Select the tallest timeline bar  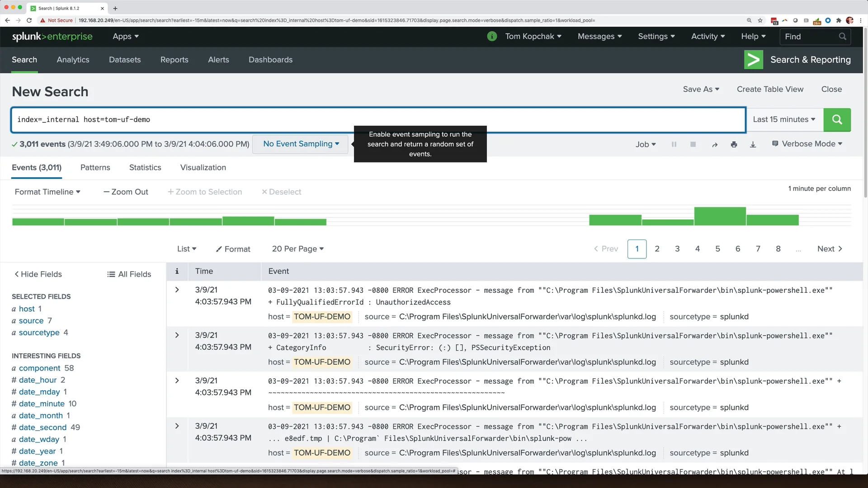(720, 216)
